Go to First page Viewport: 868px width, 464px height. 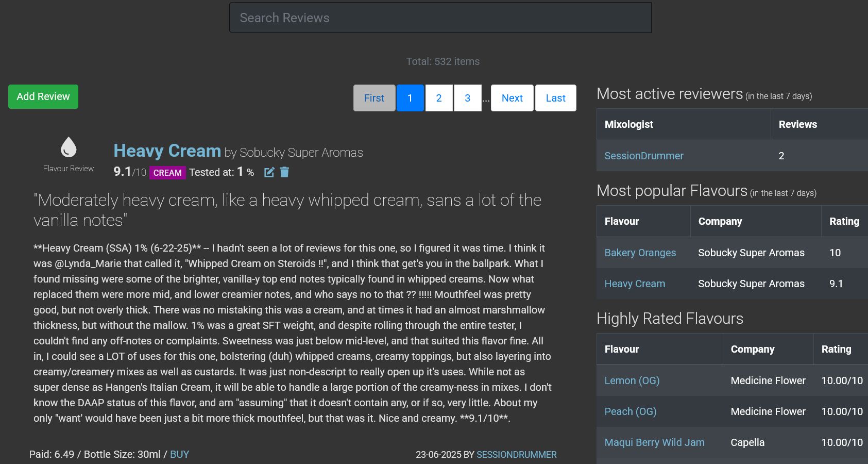pyautogui.click(x=375, y=98)
